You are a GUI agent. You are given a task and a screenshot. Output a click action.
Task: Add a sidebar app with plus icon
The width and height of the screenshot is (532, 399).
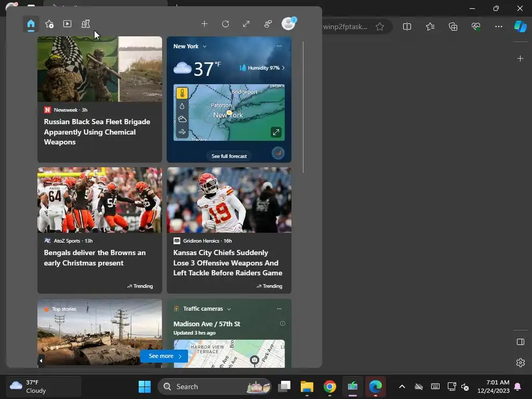pos(520,59)
